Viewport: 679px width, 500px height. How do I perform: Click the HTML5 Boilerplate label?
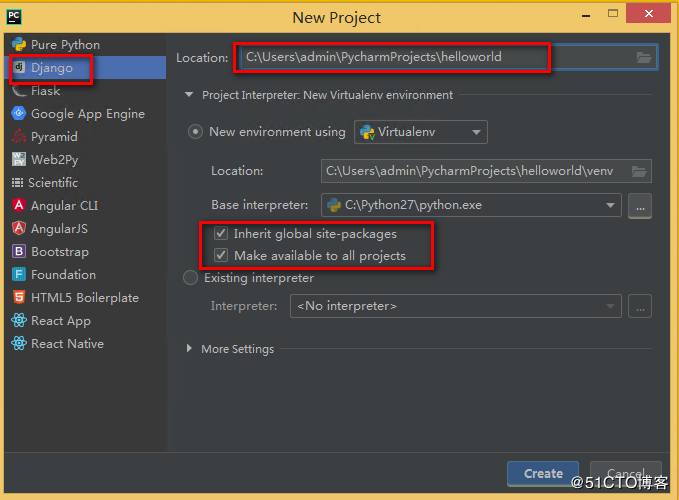[x=85, y=298]
